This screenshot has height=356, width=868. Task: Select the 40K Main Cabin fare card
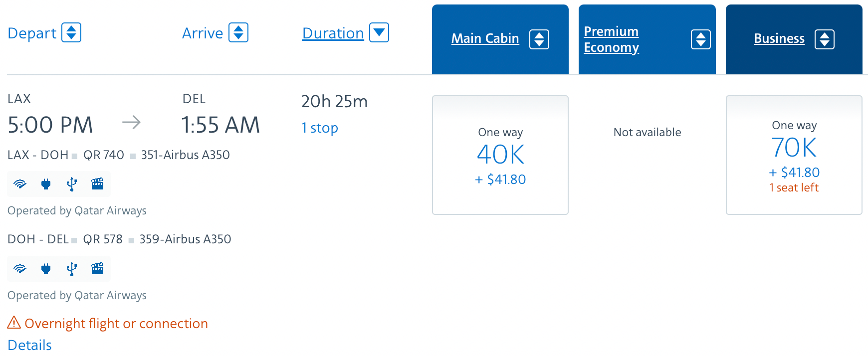[x=500, y=155]
